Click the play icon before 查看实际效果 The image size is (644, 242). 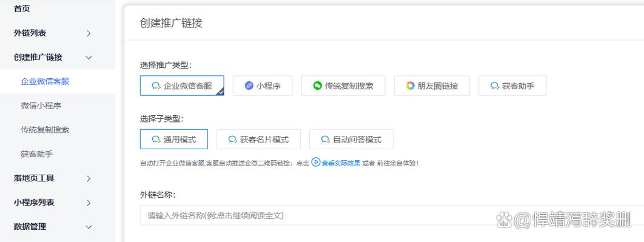(315, 163)
